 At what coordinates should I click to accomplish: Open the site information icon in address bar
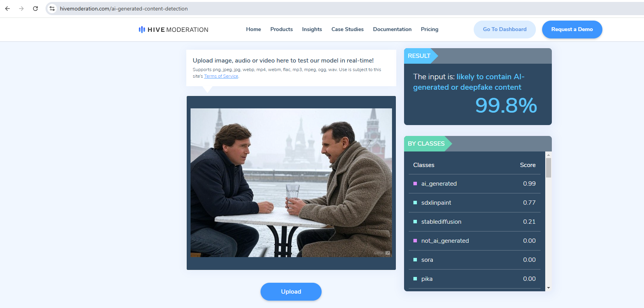pos(52,9)
